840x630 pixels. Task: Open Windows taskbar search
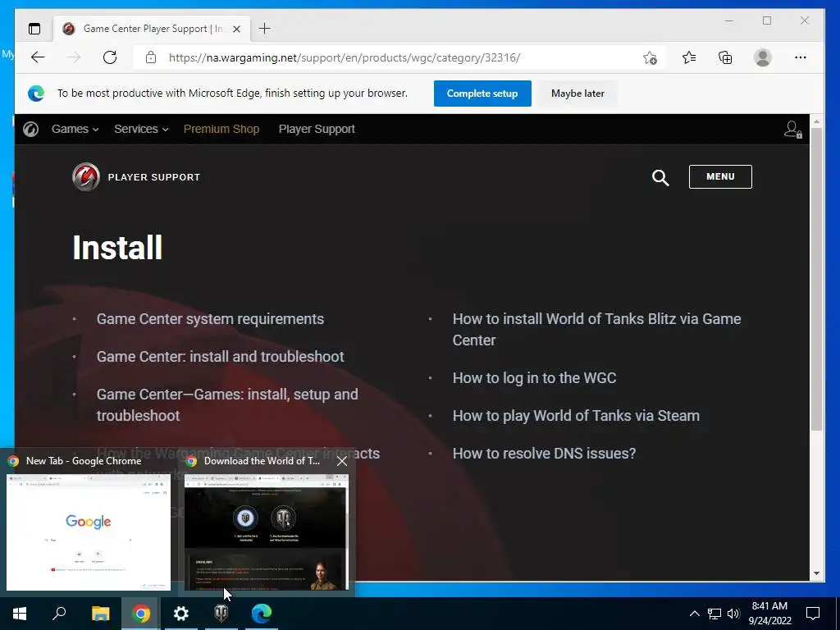point(59,614)
